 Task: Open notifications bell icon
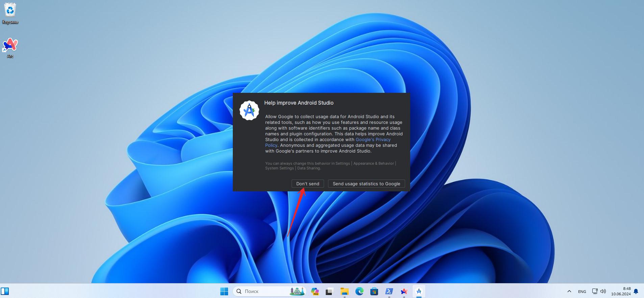pyautogui.click(x=636, y=291)
